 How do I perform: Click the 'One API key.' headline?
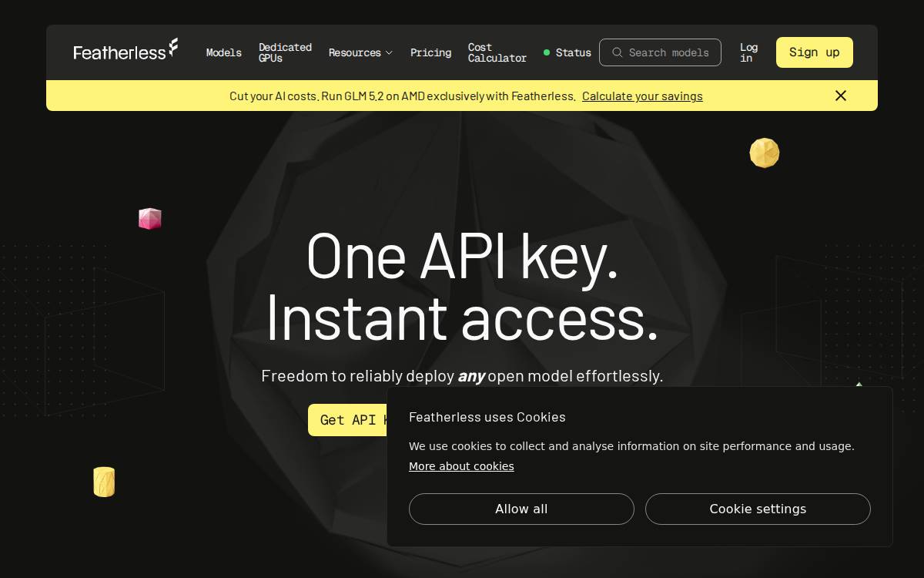click(x=462, y=257)
